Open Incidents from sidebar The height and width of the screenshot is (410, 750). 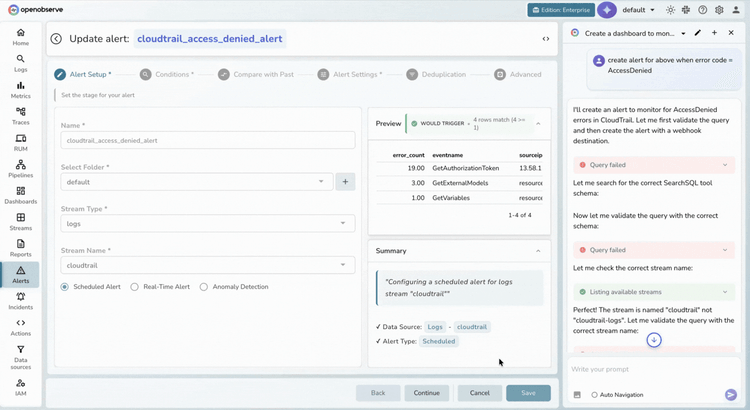21,301
